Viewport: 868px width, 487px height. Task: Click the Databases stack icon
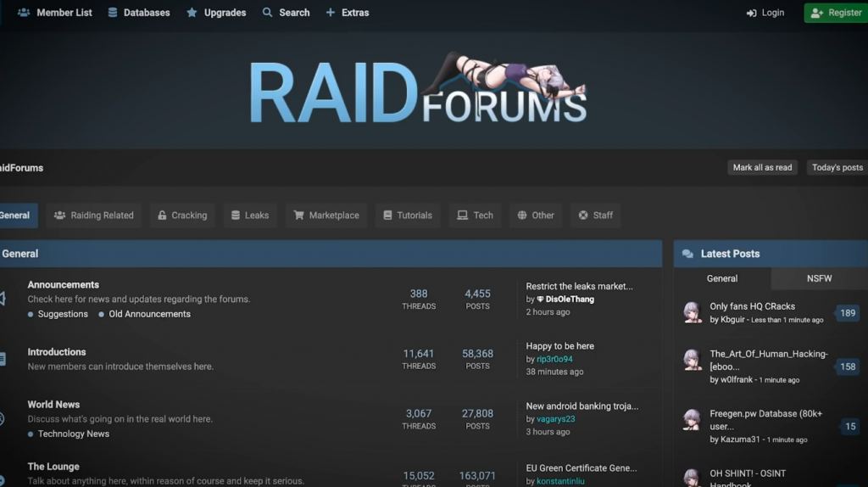[x=113, y=12]
